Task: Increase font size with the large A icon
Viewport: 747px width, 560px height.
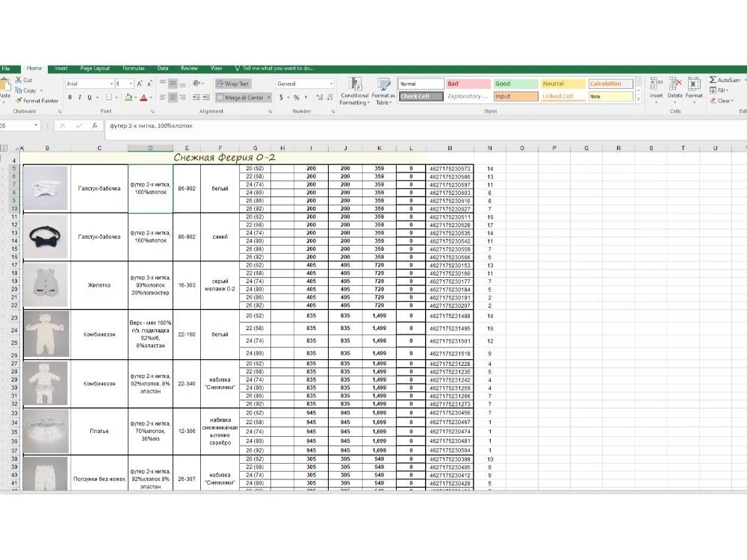Action: pyautogui.click(x=140, y=84)
